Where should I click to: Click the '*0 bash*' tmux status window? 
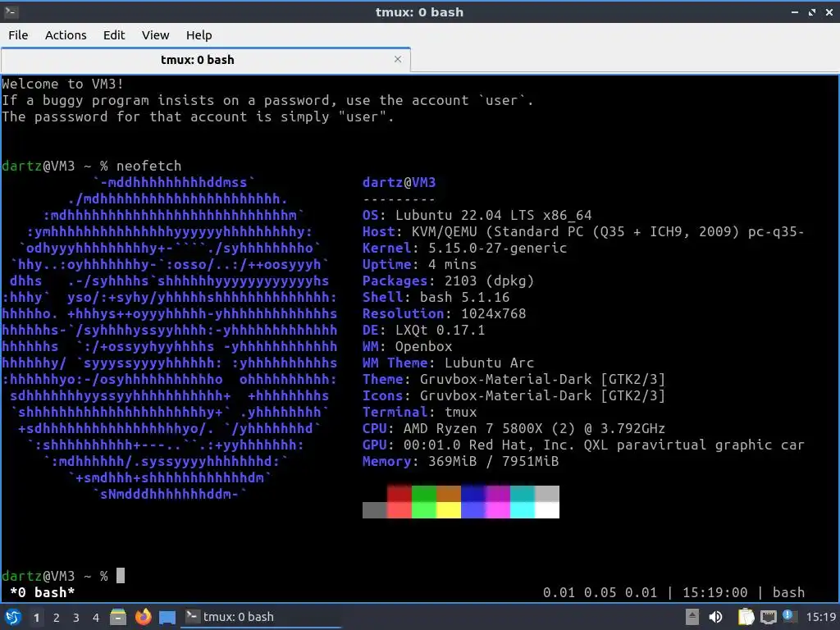43,592
